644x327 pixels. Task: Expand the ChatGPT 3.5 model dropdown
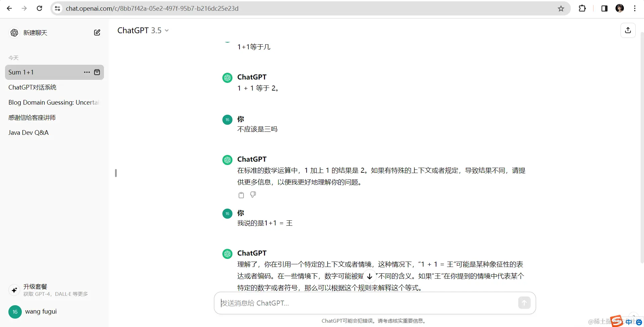(143, 31)
